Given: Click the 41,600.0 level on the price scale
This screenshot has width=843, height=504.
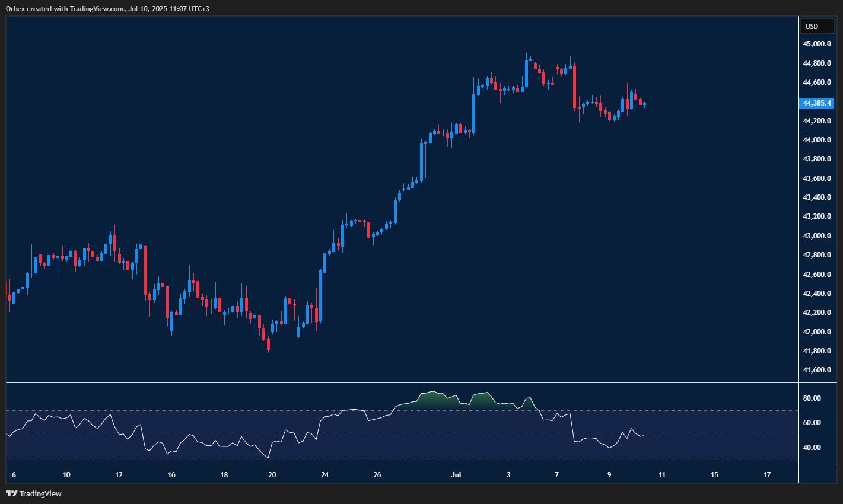Looking at the screenshot, I should pyautogui.click(x=817, y=369).
